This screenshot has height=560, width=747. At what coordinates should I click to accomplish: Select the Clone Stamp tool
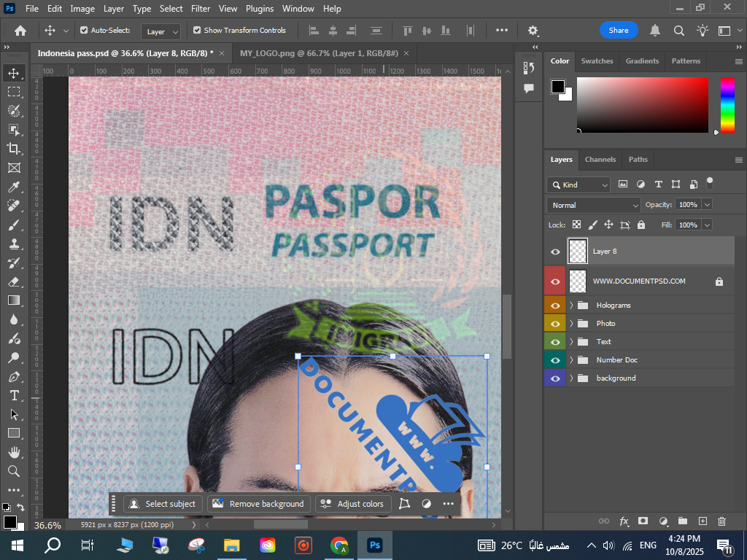(14, 244)
